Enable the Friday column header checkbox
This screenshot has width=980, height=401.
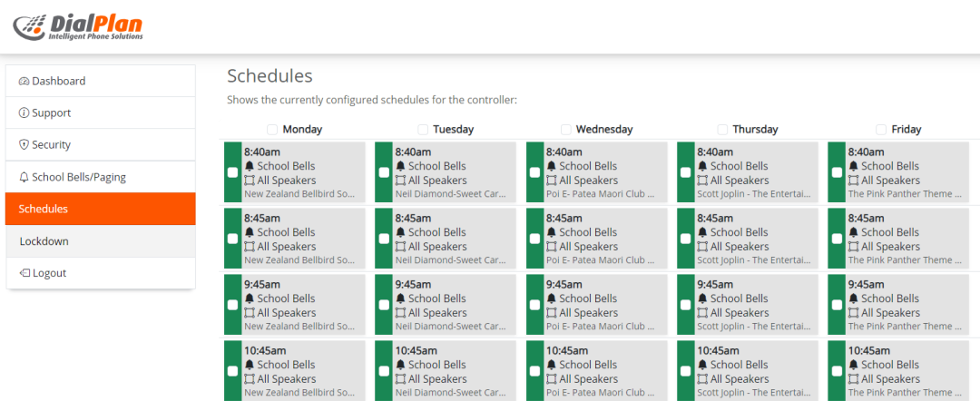(x=881, y=130)
